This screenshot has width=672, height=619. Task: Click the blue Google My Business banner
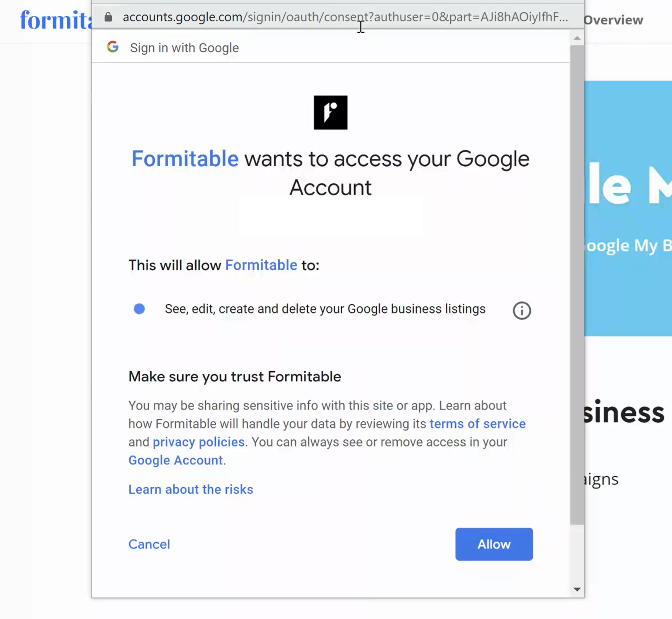point(628,208)
